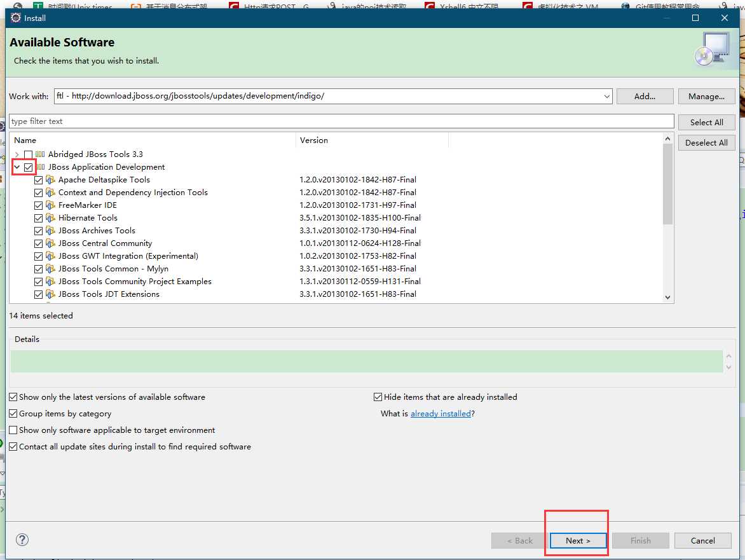Image resolution: width=745 pixels, height=560 pixels.
Task: Uncheck the JBoss Tools Common - Mylyn checkbox
Action: pyautogui.click(x=39, y=269)
